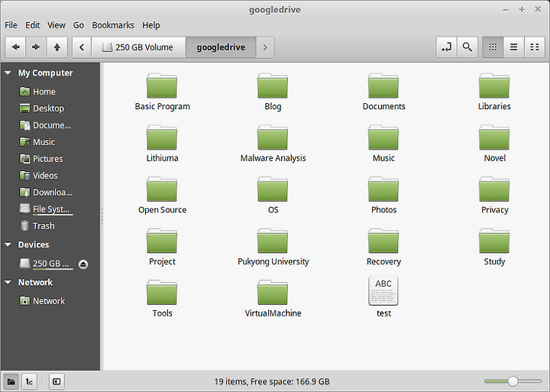Select the 250 GB Volume path button

[138, 47]
